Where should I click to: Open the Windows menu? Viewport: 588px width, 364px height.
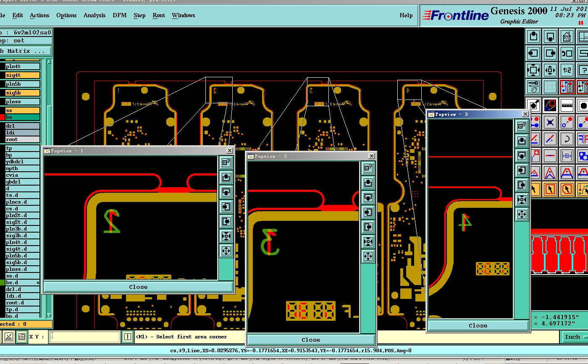pos(184,15)
